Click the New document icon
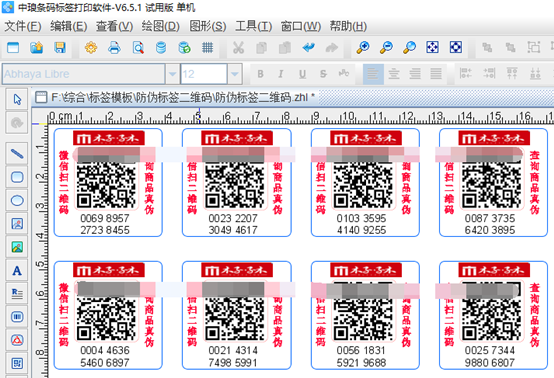This screenshot has height=378, width=554. point(13,47)
